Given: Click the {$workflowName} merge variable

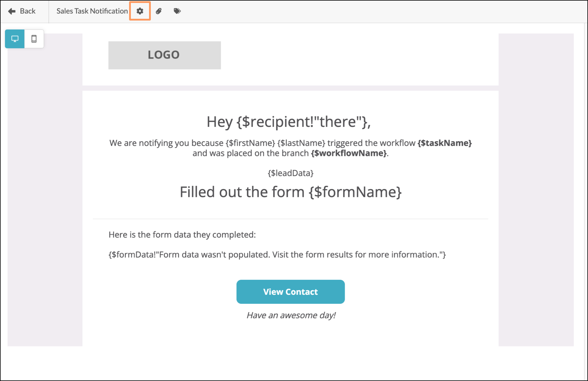Looking at the screenshot, I should 349,153.
